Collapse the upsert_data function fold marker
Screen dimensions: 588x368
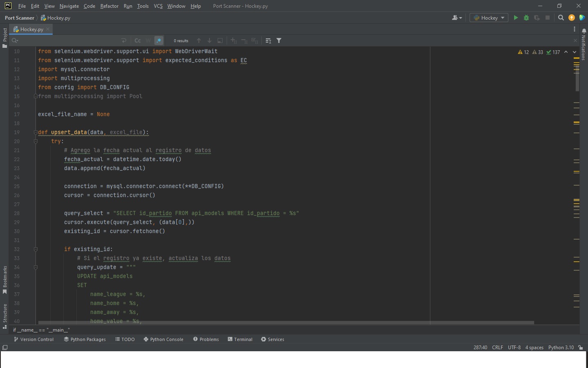[x=36, y=132]
